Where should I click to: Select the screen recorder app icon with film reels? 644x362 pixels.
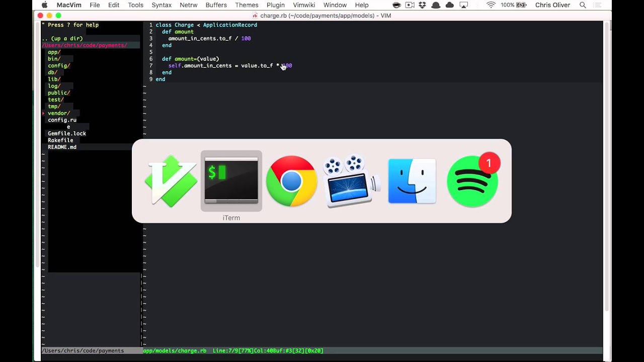352,181
